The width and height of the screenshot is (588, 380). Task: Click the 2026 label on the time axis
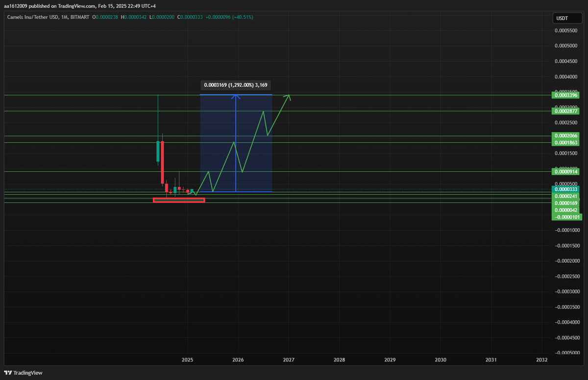pyautogui.click(x=238, y=360)
